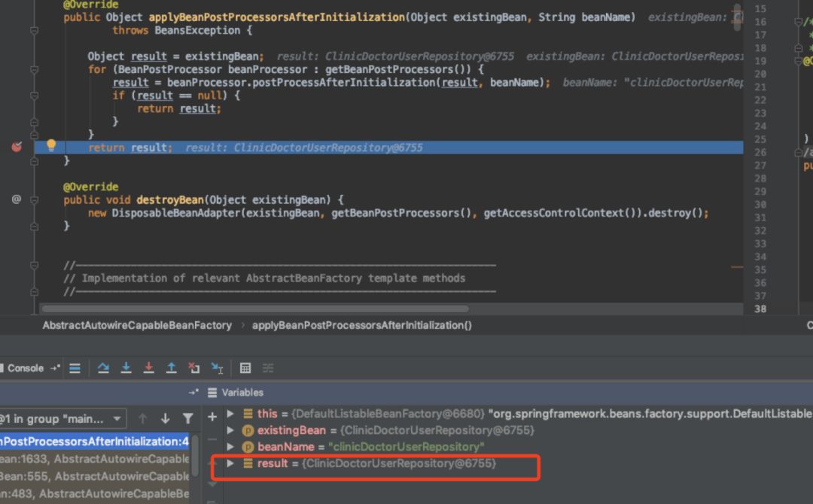Collapse the for-loop code fold marker

pyautogui.click(x=35, y=69)
